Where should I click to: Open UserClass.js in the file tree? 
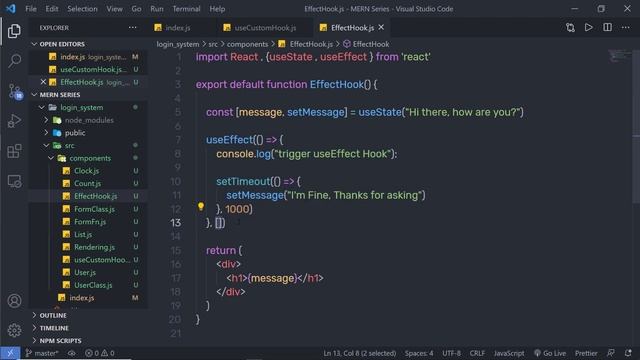click(93, 284)
